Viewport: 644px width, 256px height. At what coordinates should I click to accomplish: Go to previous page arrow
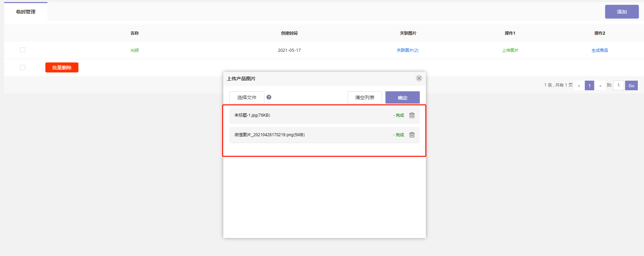click(x=579, y=85)
